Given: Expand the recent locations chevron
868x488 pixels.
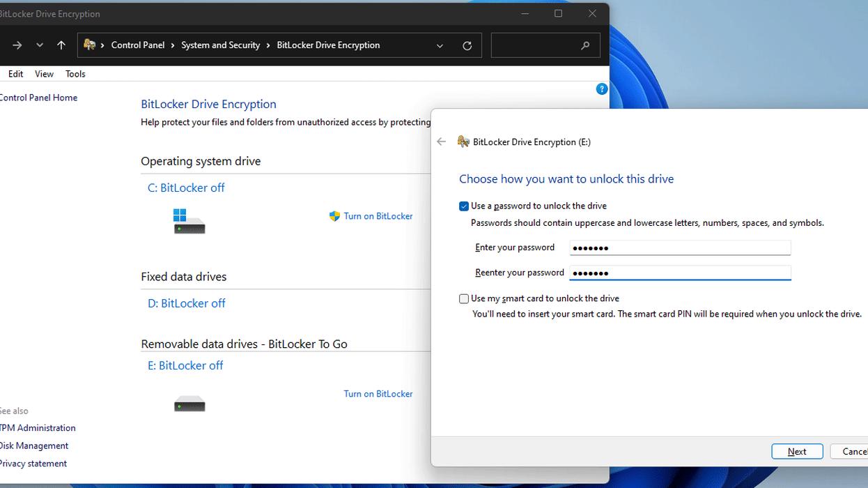Looking at the screenshot, I should 40,45.
